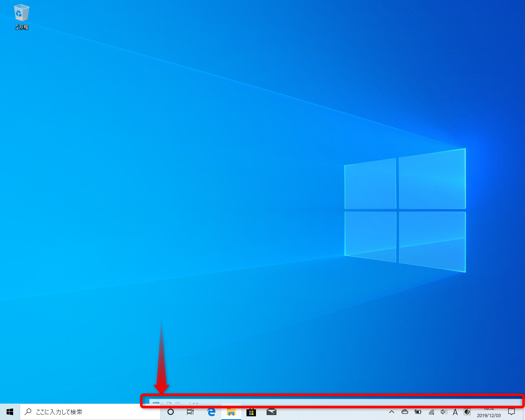The width and height of the screenshot is (525, 420).
Task: Open the Mail app from taskbar
Action: click(x=272, y=412)
